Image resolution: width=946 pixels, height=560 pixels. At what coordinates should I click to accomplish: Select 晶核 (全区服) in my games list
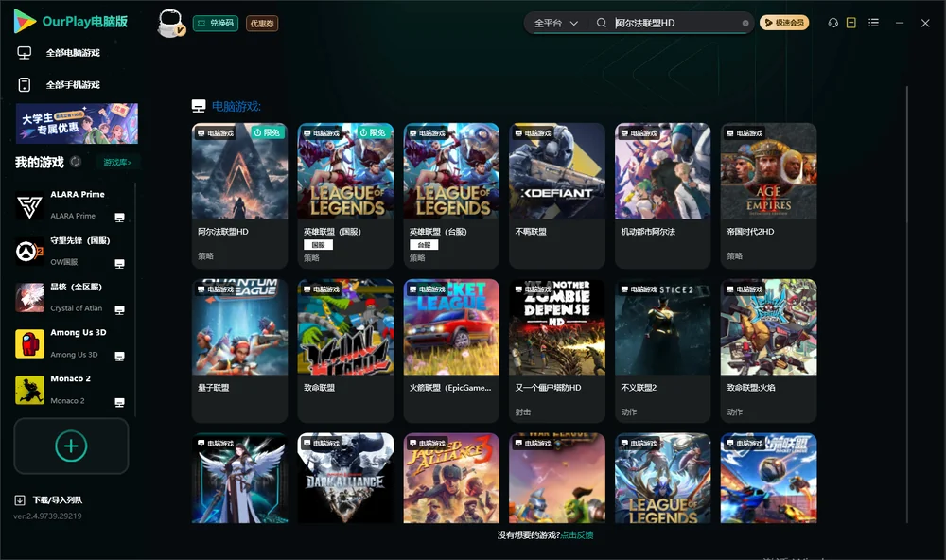[x=71, y=298]
